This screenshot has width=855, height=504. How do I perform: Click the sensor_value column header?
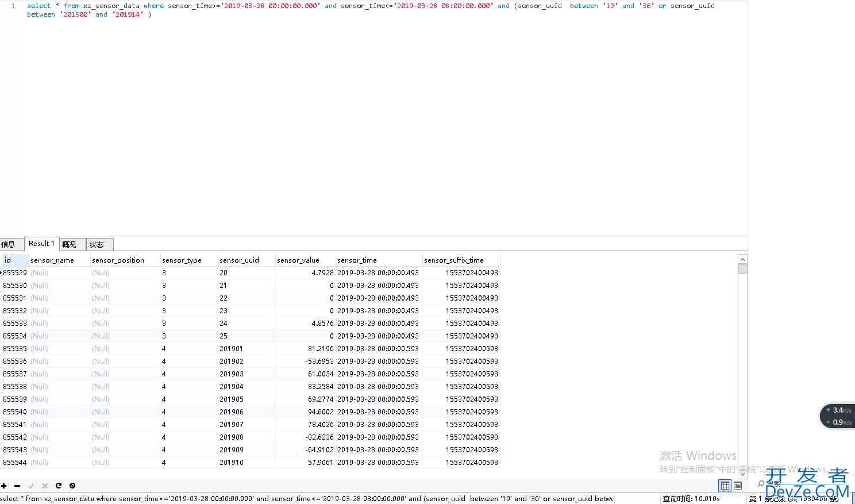tap(306, 260)
